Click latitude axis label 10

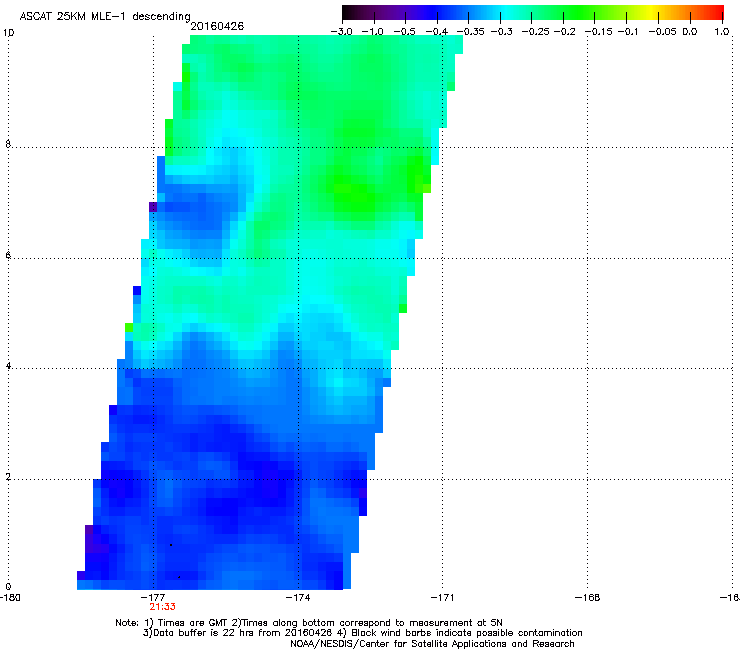pyautogui.click(x=8, y=33)
